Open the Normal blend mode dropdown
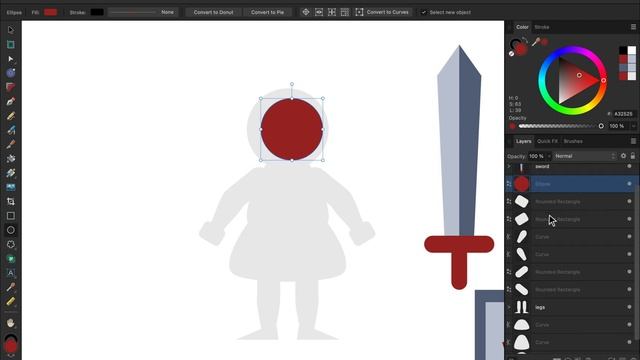Screen dimensions: 640x360 click(585, 156)
